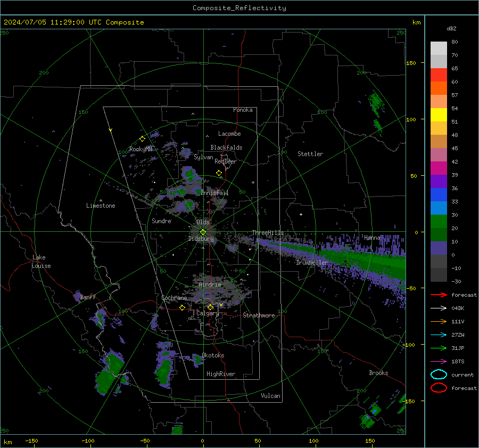
Task: Click the Didsbury label
Action: coord(201,239)
